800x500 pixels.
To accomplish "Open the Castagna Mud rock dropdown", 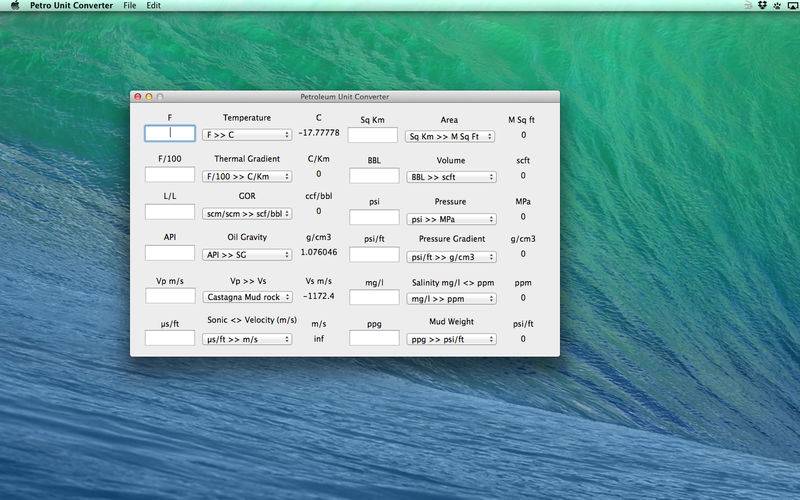I will pos(246,297).
